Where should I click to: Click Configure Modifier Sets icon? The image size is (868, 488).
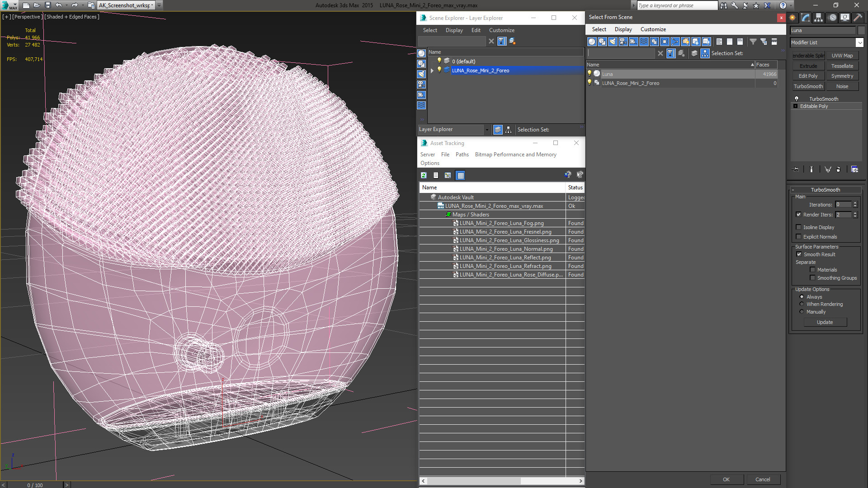(x=854, y=169)
